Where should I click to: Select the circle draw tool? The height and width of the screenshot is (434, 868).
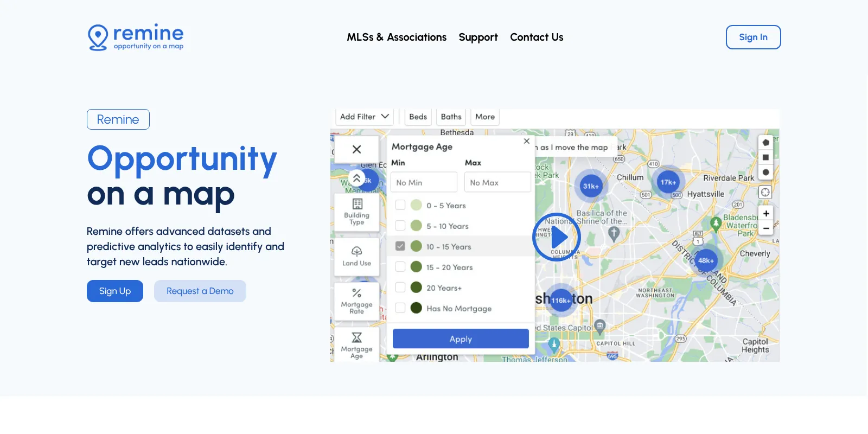point(765,173)
